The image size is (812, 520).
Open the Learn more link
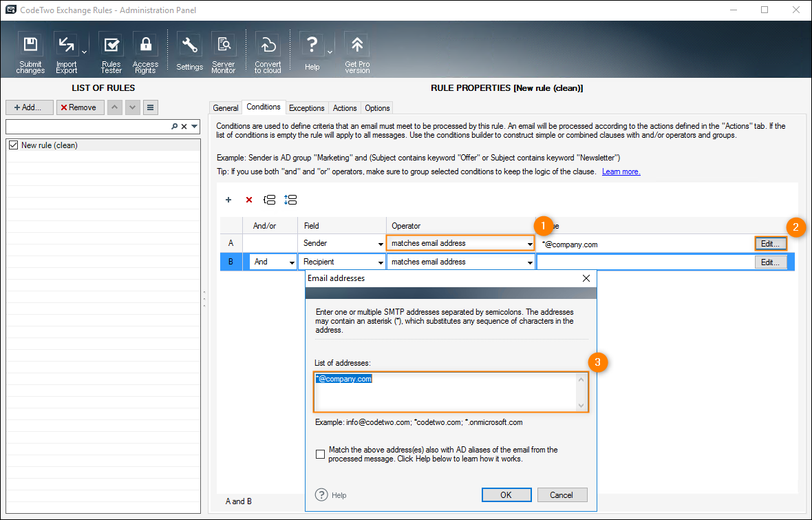(x=621, y=171)
